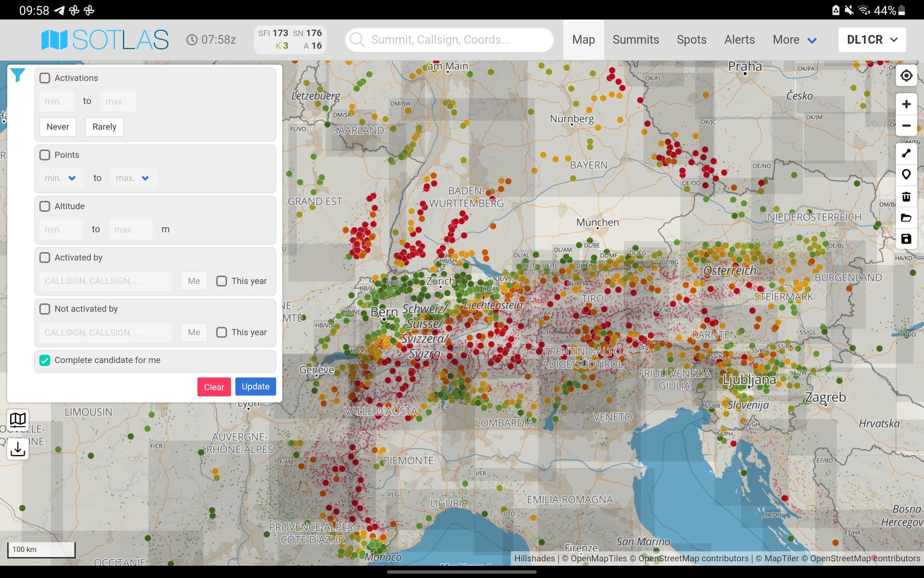Click the trash delete drawing icon
Image resolution: width=924 pixels, height=578 pixels.
[906, 196]
